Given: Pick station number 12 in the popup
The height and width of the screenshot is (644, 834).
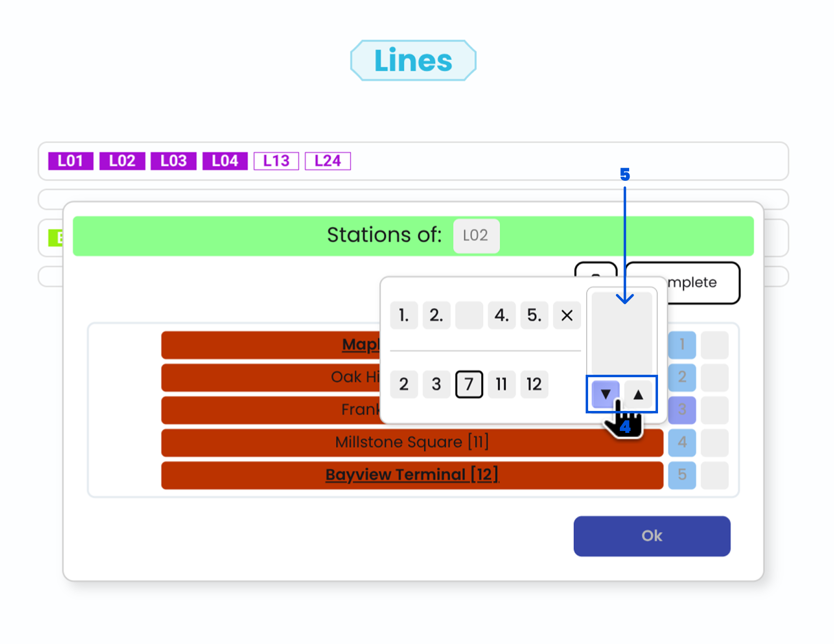Looking at the screenshot, I should (x=534, y=385).
